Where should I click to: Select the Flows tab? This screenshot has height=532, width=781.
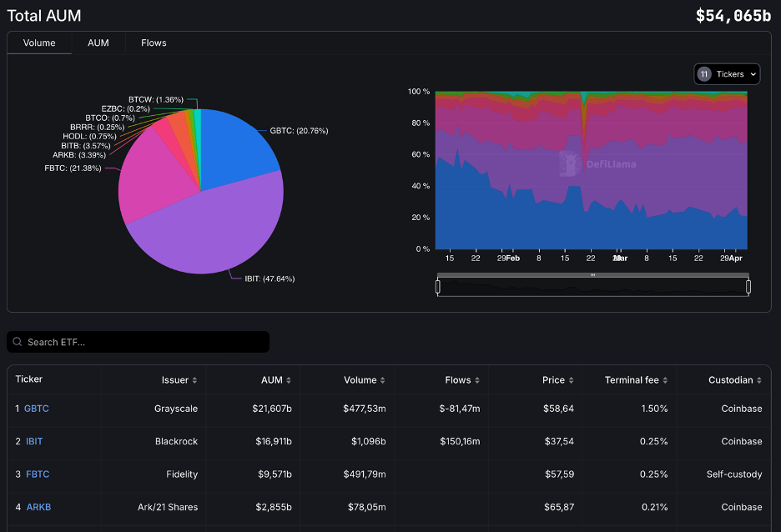[154, 43]
